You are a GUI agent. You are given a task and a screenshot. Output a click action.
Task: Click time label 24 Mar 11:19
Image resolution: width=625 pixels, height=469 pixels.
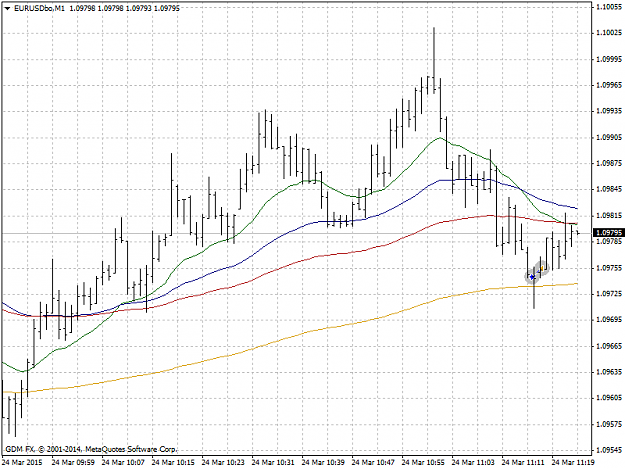click(573, 462)
